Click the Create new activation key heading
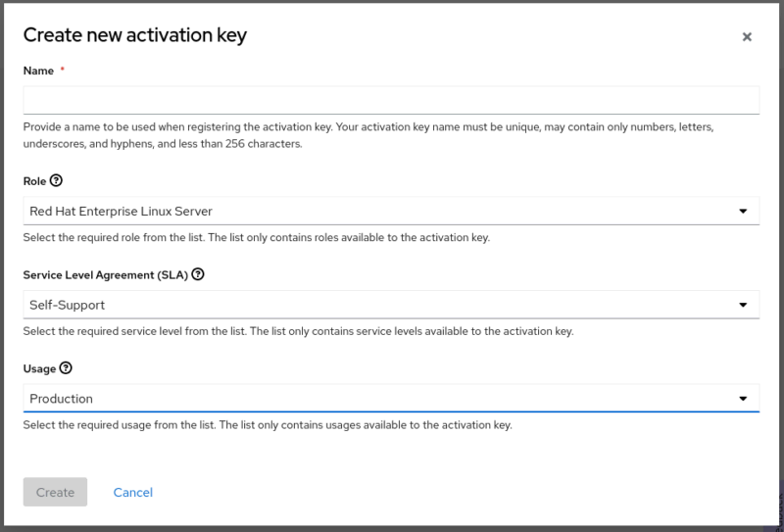This screenshot has height=532, width=784. tap(134, 35)
